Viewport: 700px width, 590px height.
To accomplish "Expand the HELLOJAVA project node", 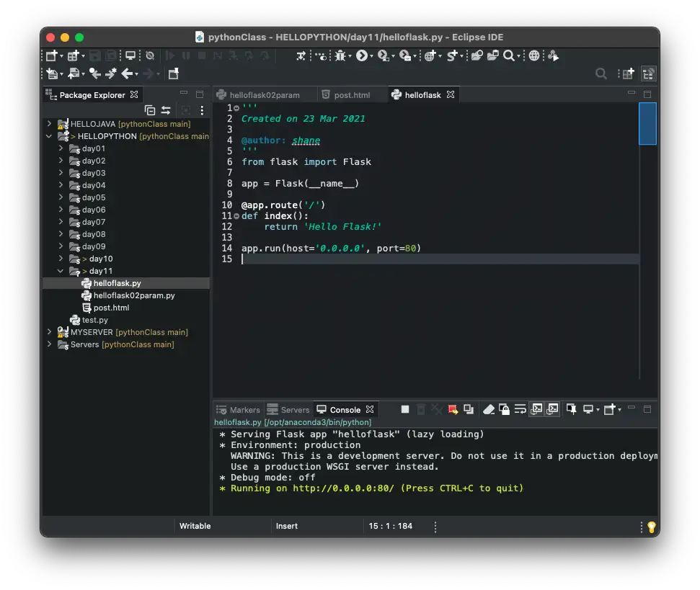I will [x=49, y=123].
